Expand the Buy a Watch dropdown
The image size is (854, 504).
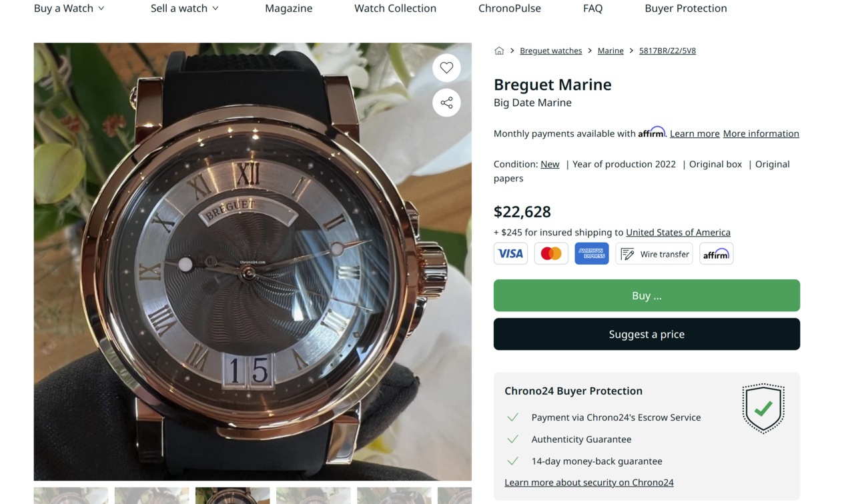click(x=69, y=9)
